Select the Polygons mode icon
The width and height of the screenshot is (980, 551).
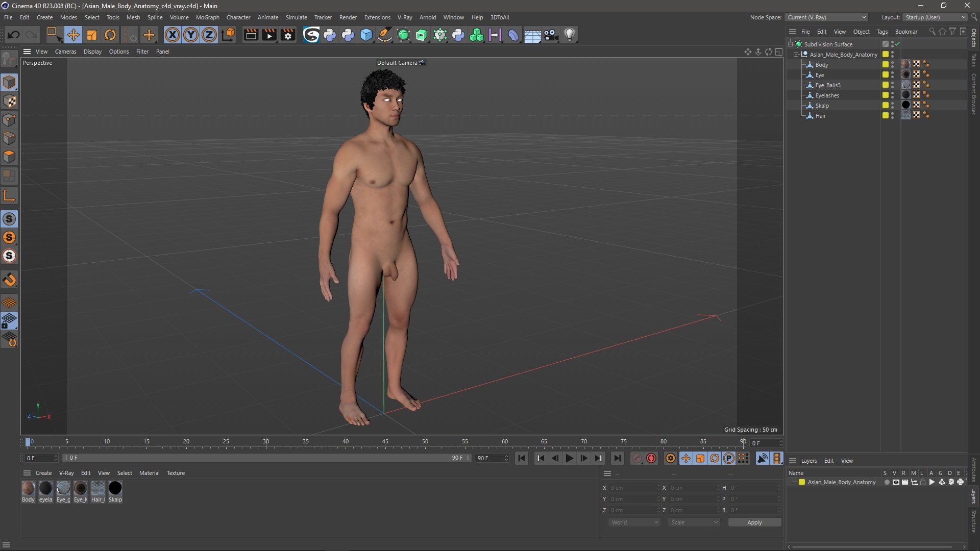click(9, 157)
